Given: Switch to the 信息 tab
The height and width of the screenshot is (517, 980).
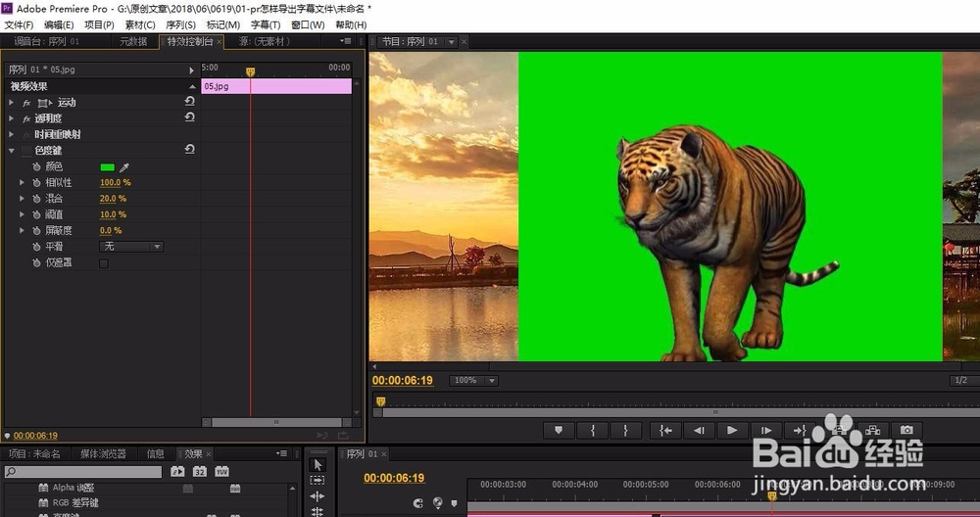Looking at the screenshot, I should (155, 454).
